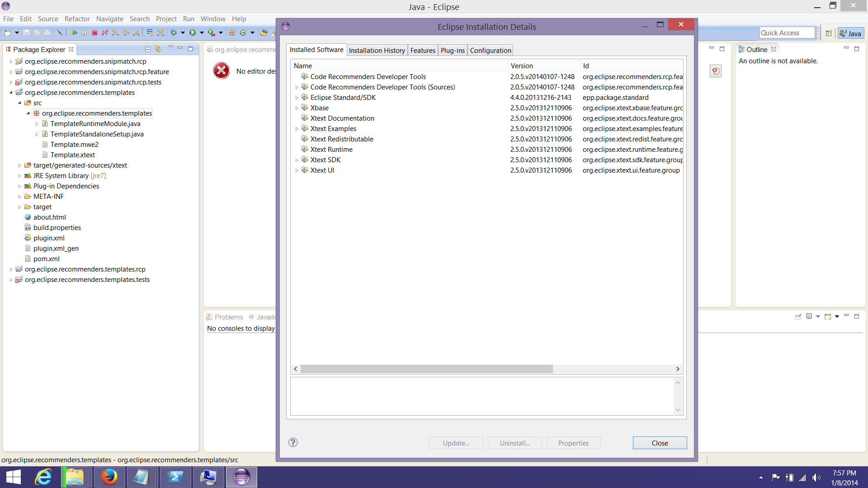Click Collapse All in Package Explorer
Screen dimensions: 868x488
[148, 49]
